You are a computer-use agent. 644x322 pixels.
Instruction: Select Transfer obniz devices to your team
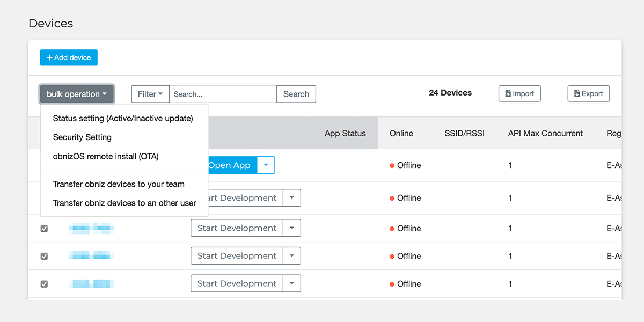119,184
